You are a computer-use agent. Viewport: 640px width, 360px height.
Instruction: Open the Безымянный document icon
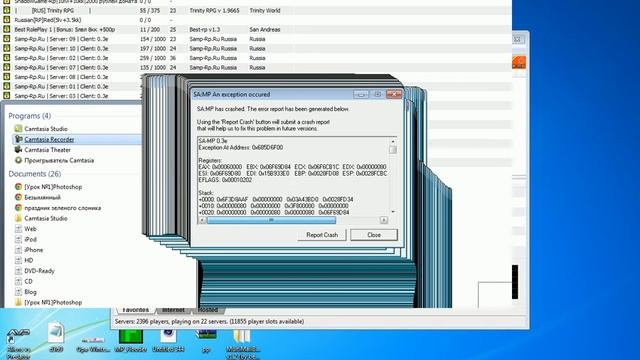point(18,197)
